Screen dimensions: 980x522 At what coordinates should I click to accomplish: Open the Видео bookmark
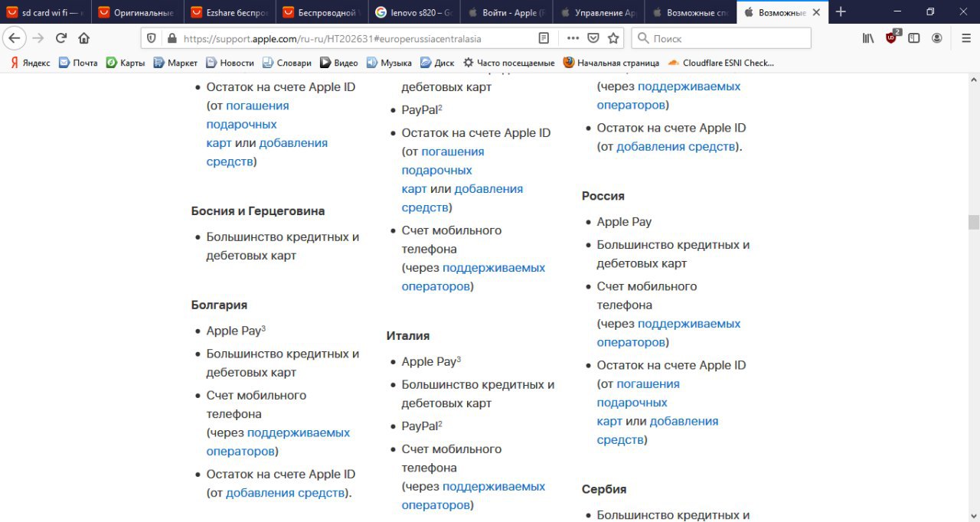tap(339, 63)
